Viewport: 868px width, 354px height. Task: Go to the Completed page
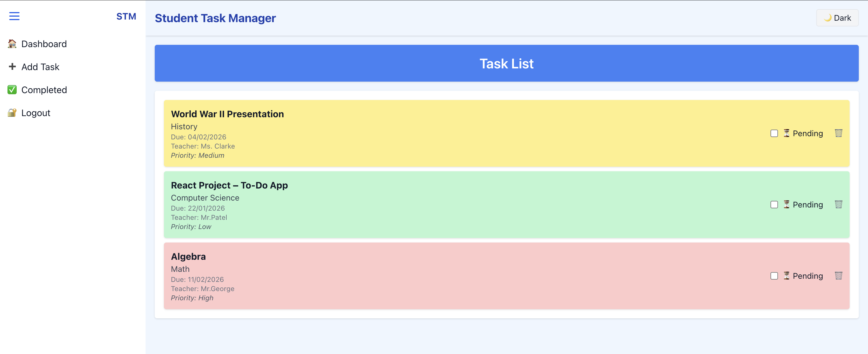pos(44,90)
